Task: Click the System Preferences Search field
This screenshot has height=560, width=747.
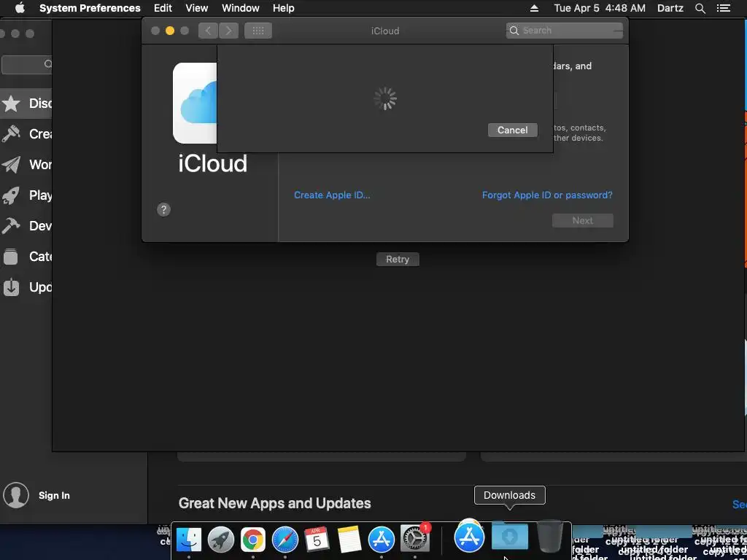Action: tap(564, 31)
